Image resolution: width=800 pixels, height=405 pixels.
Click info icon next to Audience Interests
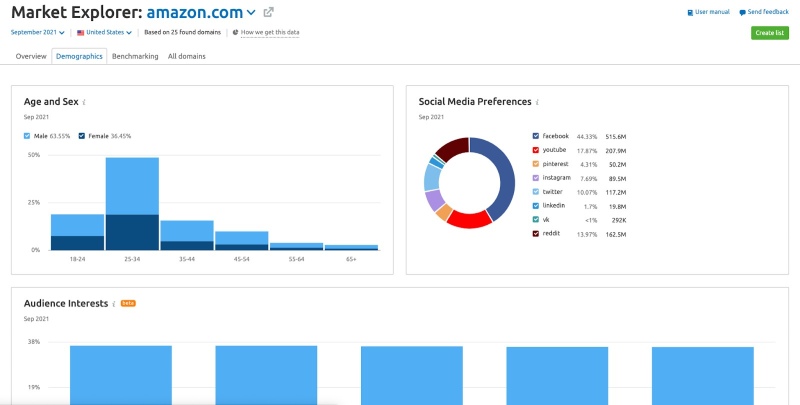point(113,303)
